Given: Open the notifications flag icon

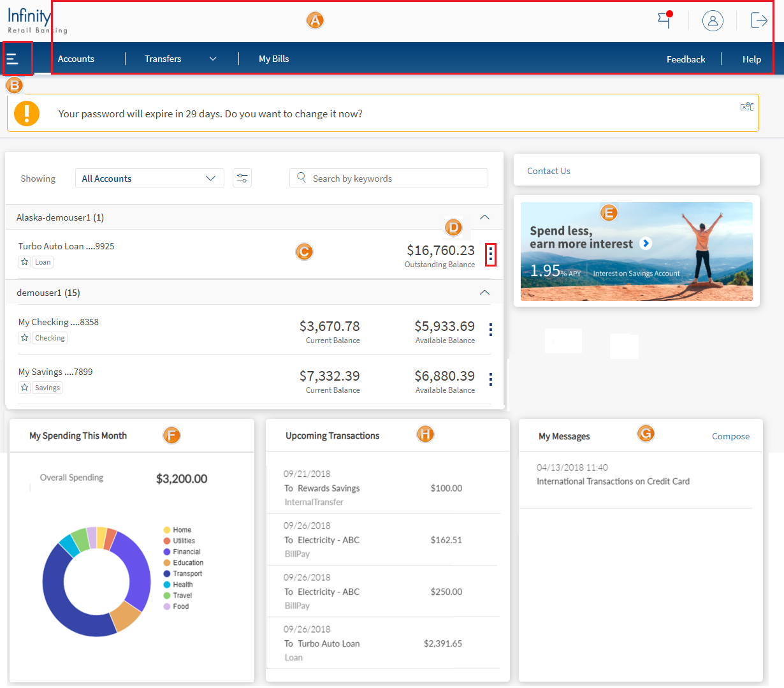Looking at the screenshot, I should 664,20.
